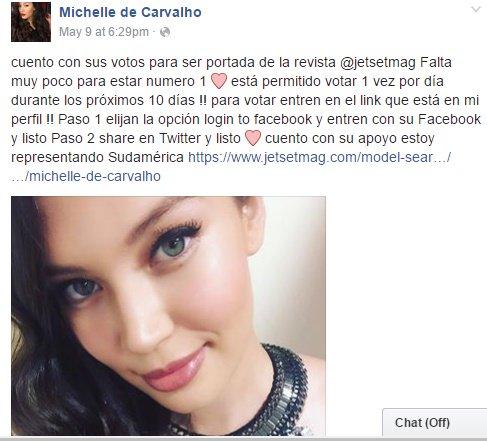Click the globe public privacy icon
This screenshot has width=487, height=441.
[x=165, y=32]
